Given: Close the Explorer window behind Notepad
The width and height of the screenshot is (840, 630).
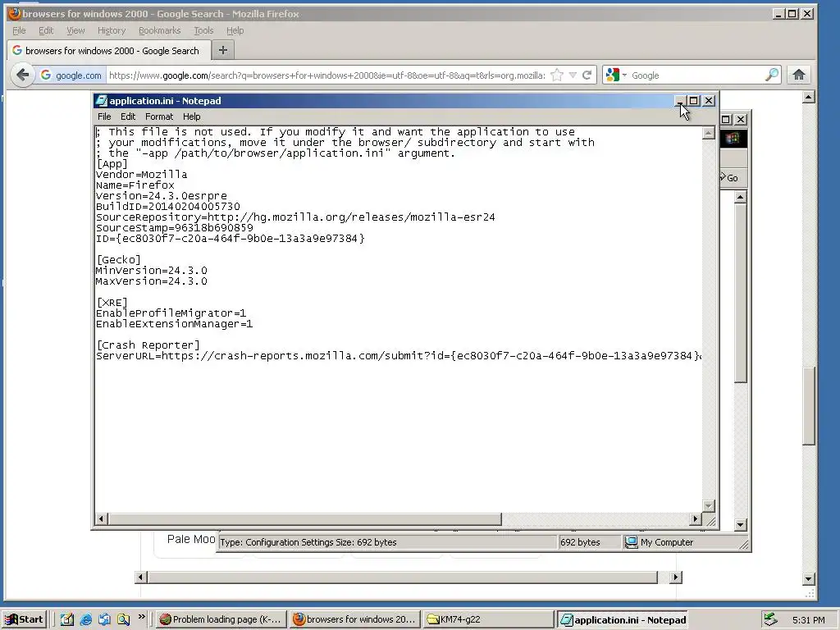Looking at the screenshot, I should (x=741, y=120).
